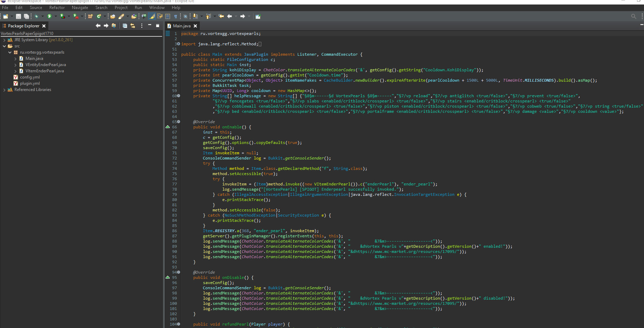Select config.yml in Package Explorer
The height and width of the screenshot is (328, 644).
click(x=30, y=77)
